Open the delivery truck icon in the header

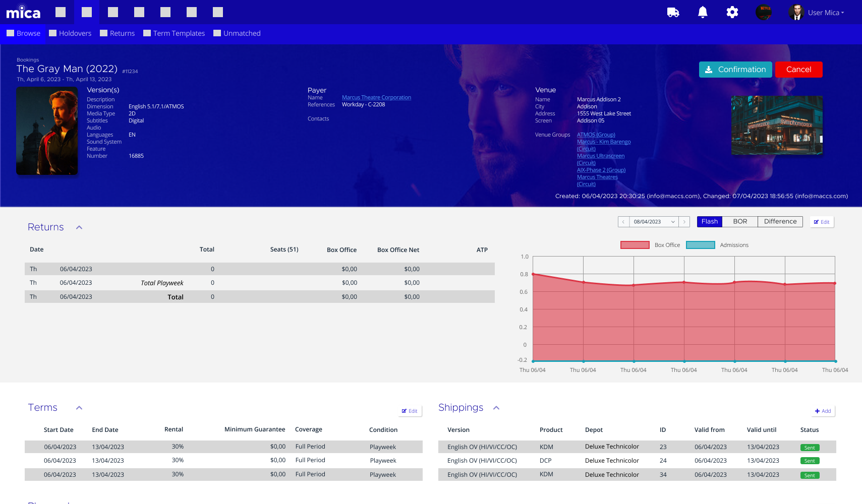[673, 12]
